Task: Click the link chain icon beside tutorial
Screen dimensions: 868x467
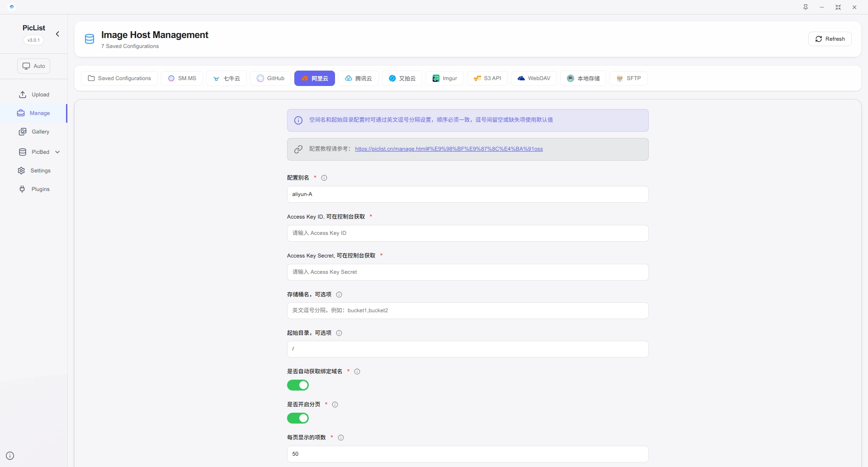Action: click(298, 149)
